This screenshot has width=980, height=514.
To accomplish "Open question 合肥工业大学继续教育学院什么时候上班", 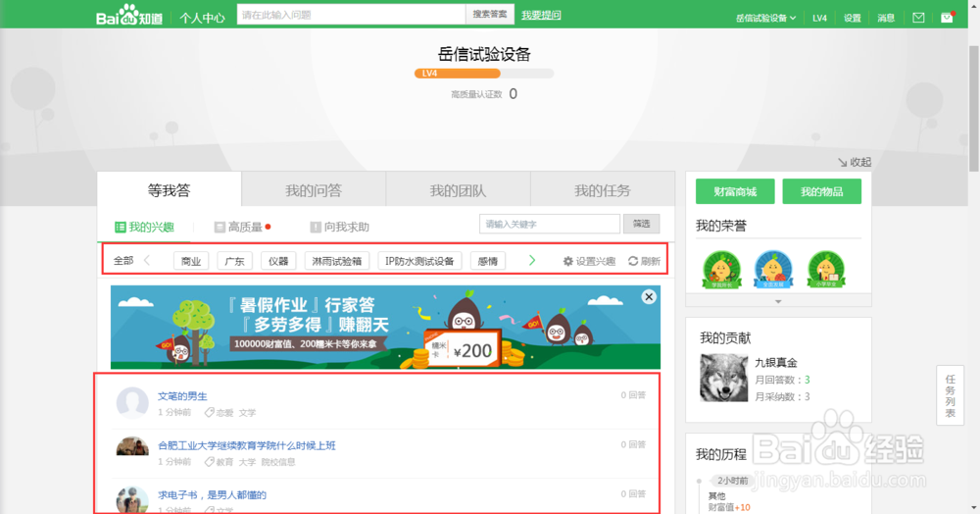I will (x=246, y=445).
